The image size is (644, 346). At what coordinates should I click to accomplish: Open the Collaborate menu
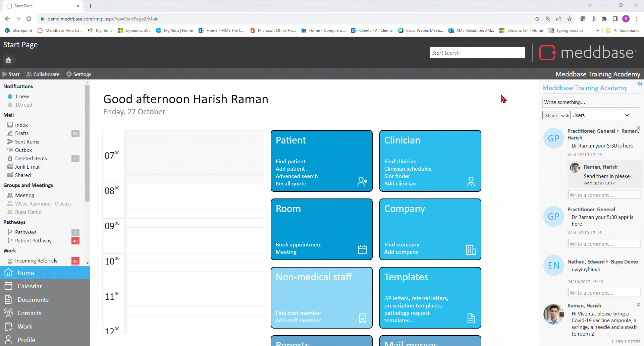pos(43,74)
